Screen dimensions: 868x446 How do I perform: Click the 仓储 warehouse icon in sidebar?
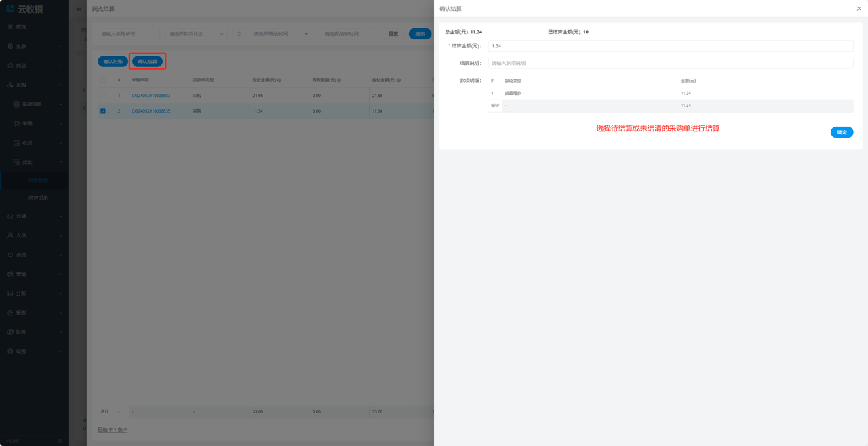click(x=10, y=216)
